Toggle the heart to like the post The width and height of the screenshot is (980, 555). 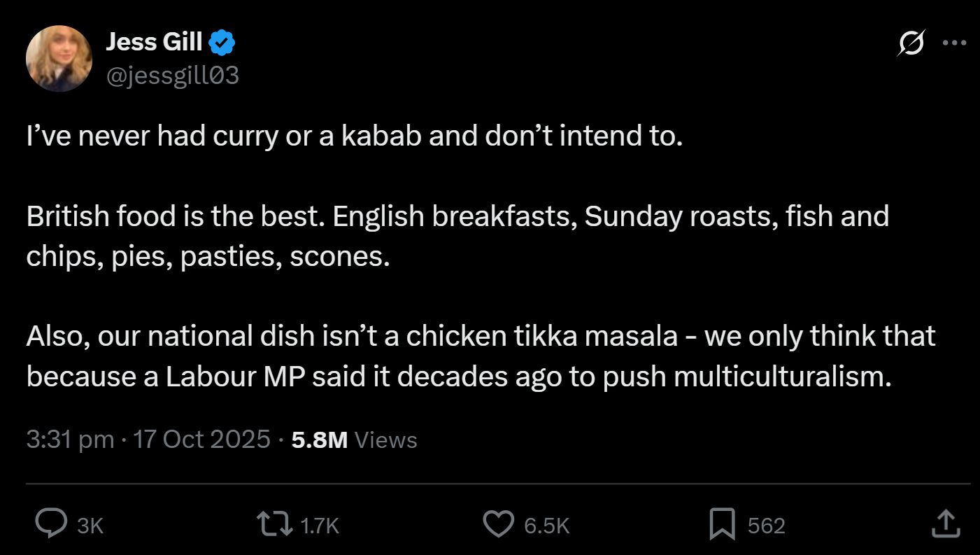498,525
